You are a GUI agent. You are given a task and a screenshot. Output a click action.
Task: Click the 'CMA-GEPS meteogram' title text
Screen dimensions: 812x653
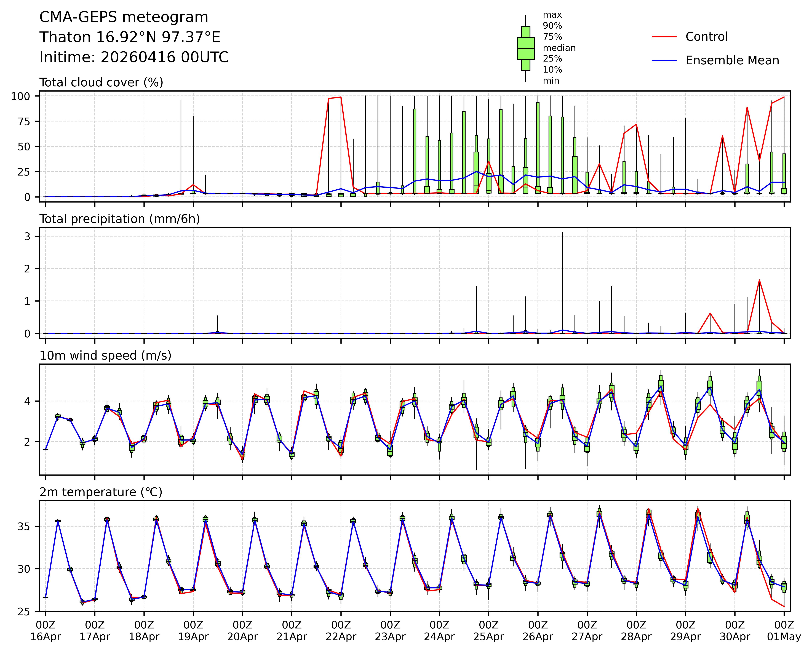124,17
